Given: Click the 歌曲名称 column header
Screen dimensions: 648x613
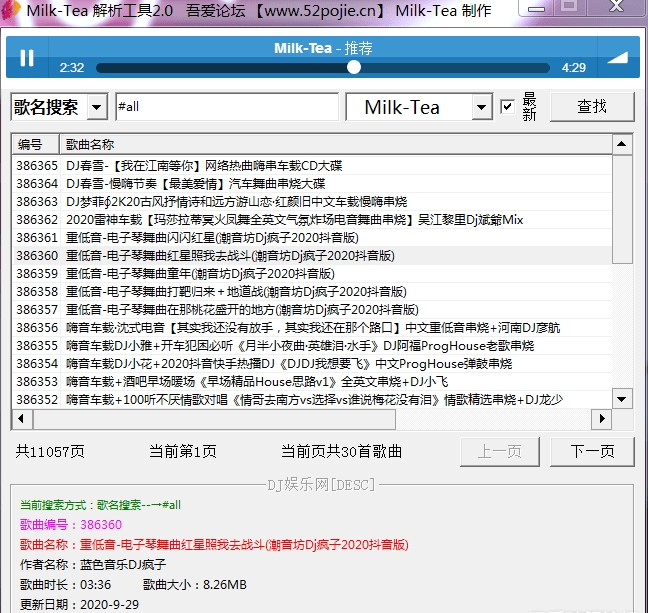Looking at the screenshot, I should [90, 144].
